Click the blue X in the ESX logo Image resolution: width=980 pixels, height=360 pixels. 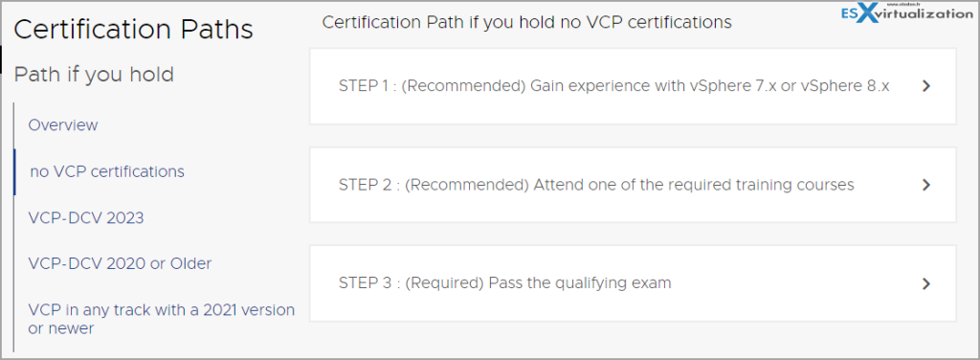point(867,13)
